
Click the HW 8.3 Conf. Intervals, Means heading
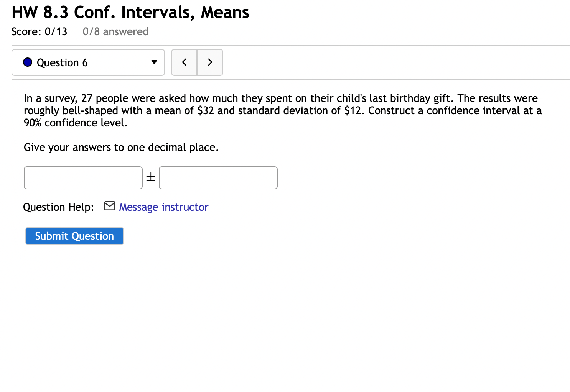pyautogui.click(x=130, y=12)
